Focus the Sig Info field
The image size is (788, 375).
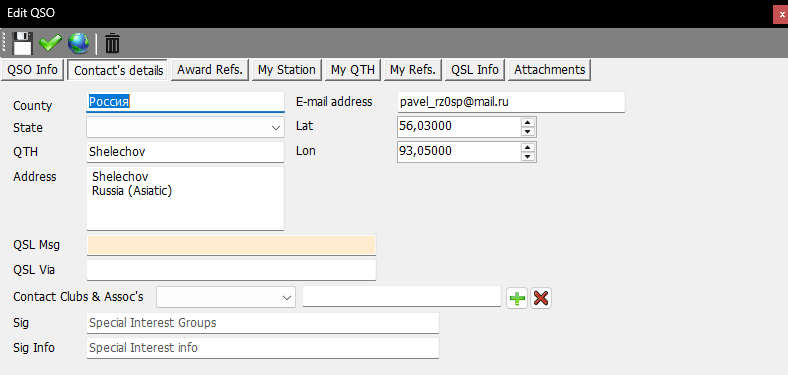point(263,348)
